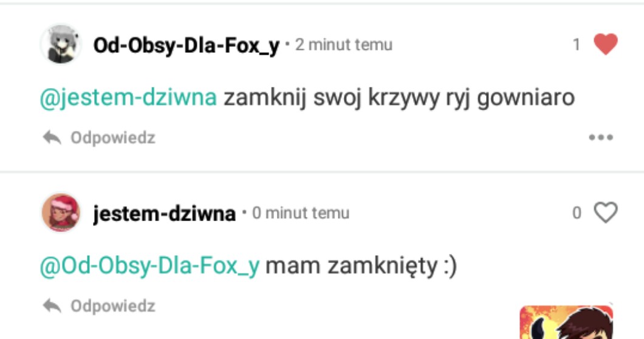
Task: Open jestem-dziwna avatar with Santa hat
Action: tap(61, 213)
